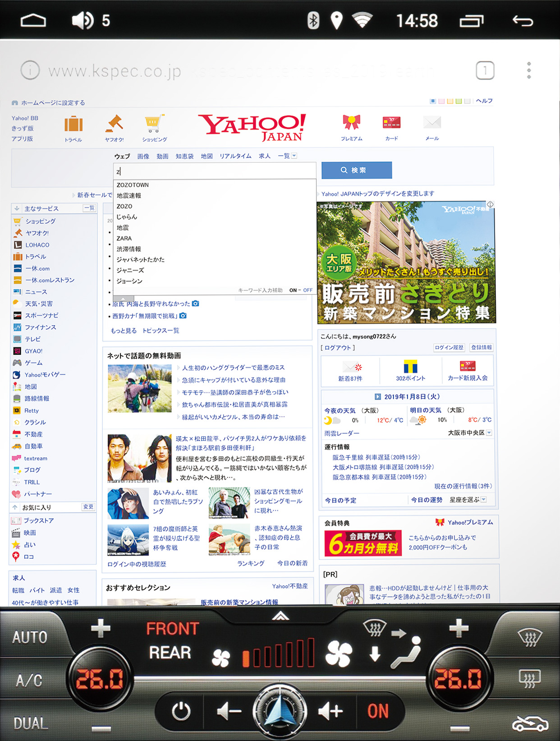
Task: Open the カード icon
Action: (x=391, y=122)
